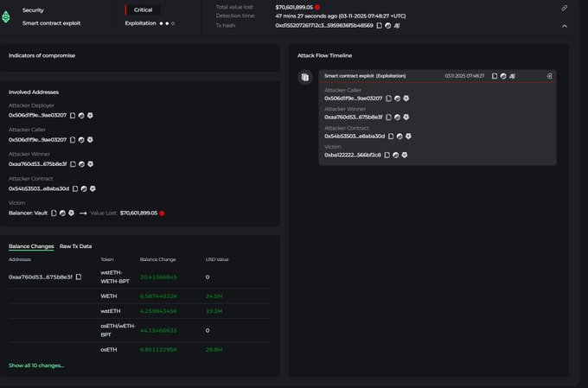588x388 pixels.
Task: Open transaction analyzer icon in timeline event header
Action: point(512,76)
